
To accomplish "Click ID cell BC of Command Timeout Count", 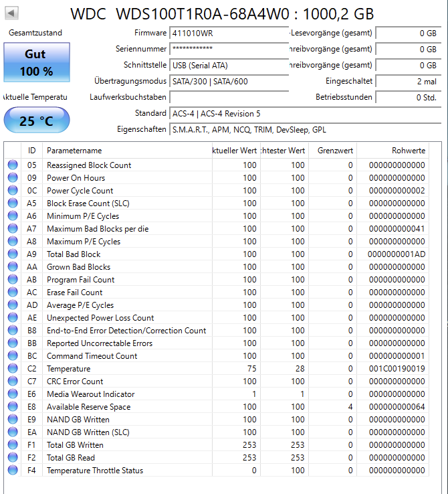I will point(32,356).
